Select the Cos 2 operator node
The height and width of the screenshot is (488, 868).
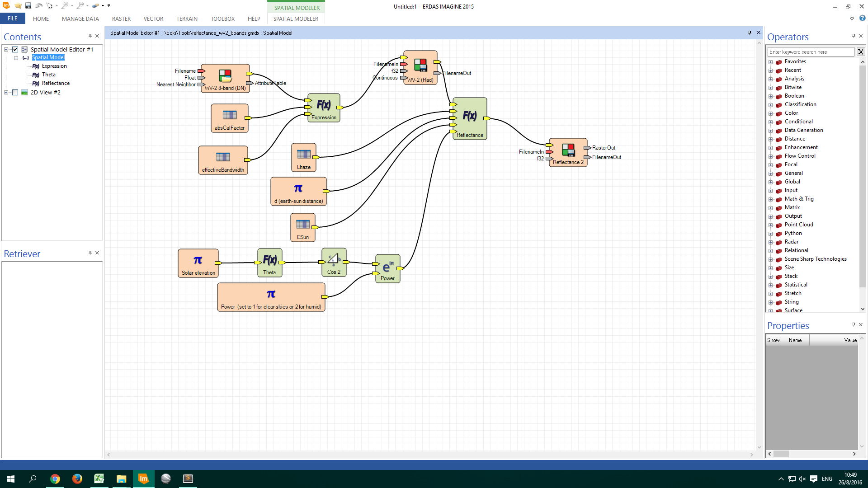coord(334,262)
